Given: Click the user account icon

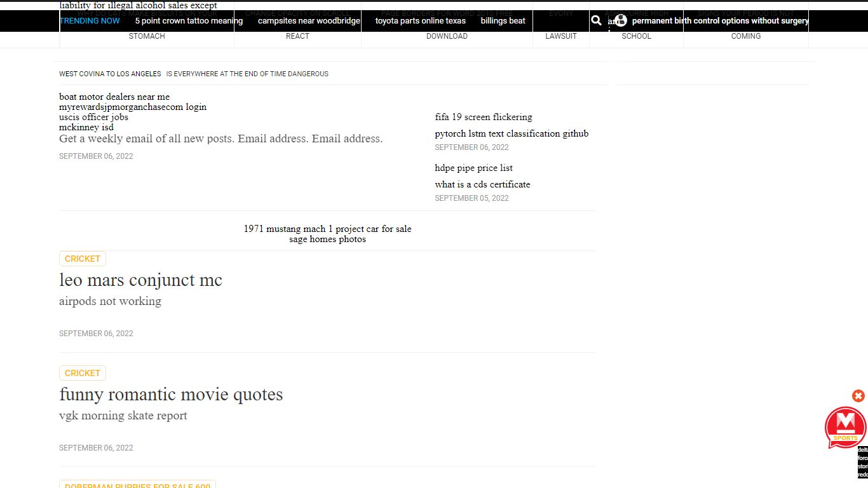Looking at the screenshot, I should [x=621, y=20].
